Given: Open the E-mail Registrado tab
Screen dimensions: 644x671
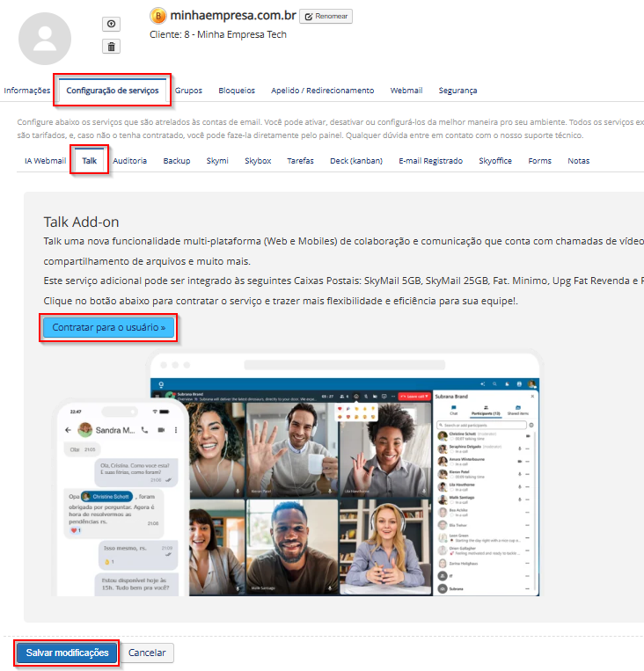Looking at the screenshot, I should click(x=430, y=161).
